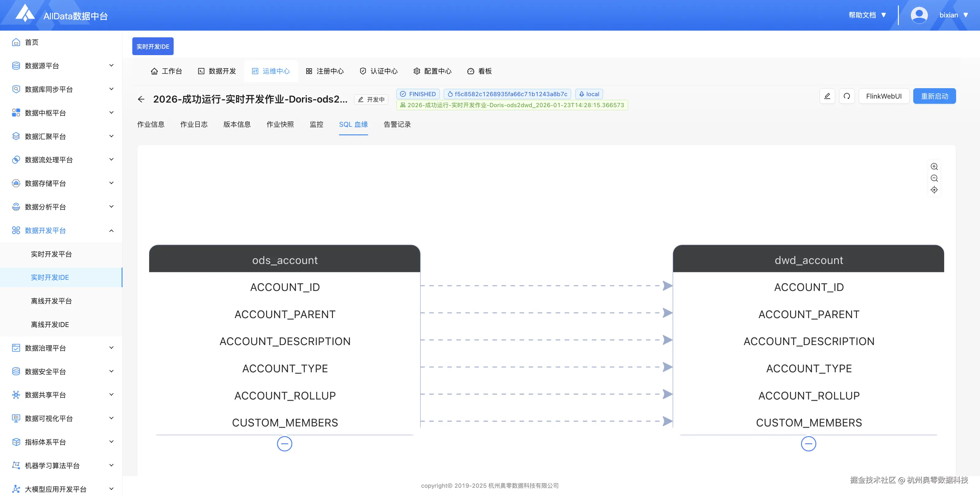
Task: Zoom in on the lineage graph
Action: coord(934,166)
